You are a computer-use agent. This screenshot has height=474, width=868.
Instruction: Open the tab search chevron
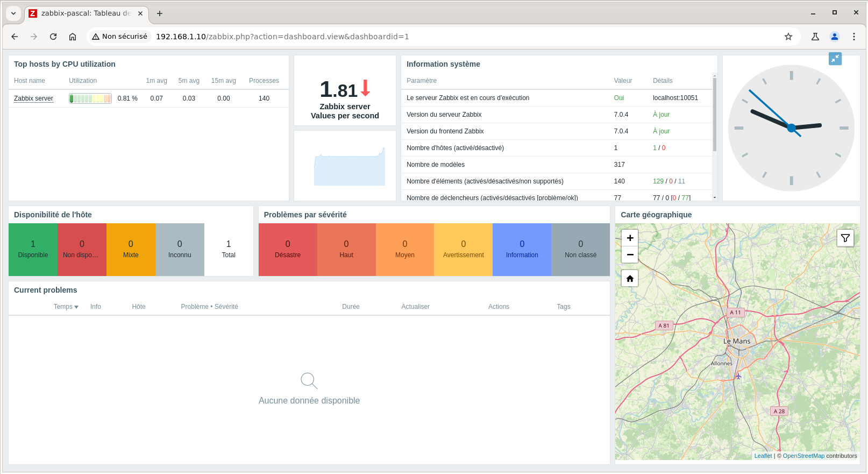[x=13, y=13]
